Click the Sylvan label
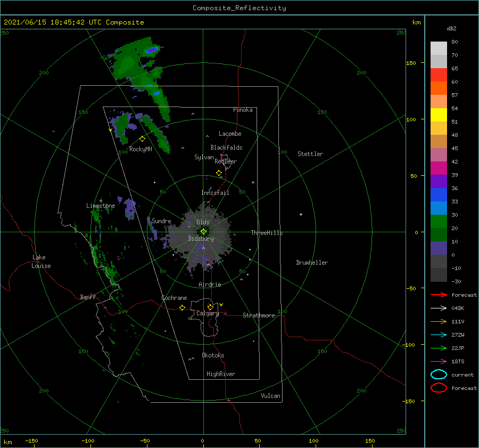 [204, 157]
